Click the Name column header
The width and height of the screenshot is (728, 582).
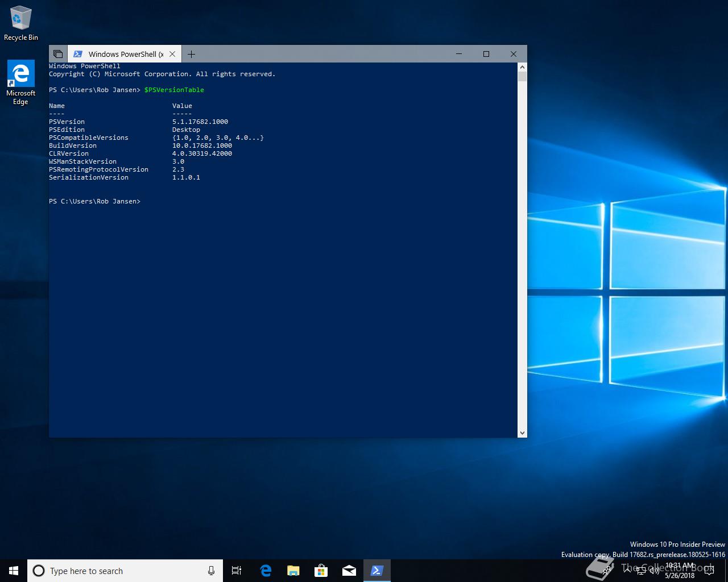point(57,106)
